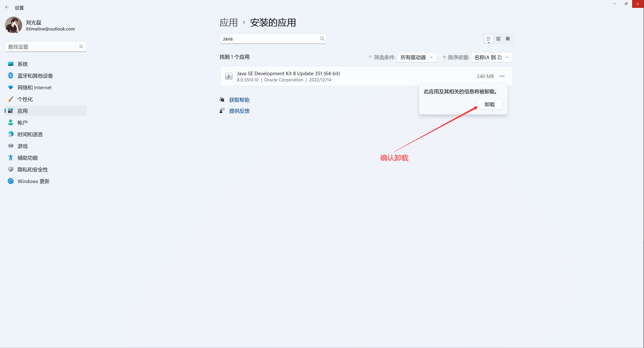Open the user profile picture
The image size is (644, 348).
tap(14, 25)
